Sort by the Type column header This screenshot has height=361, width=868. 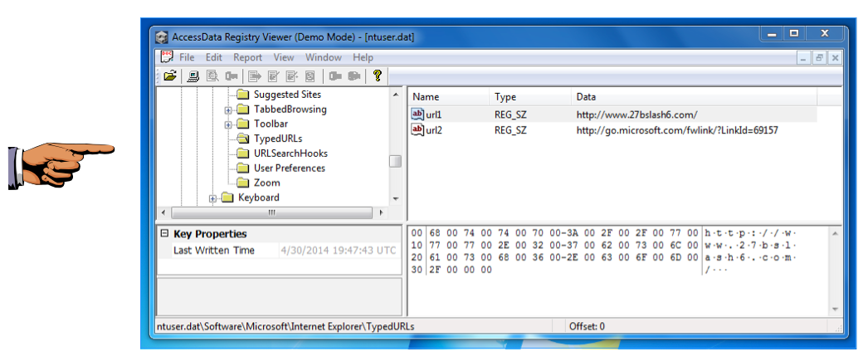pos(530,97)
